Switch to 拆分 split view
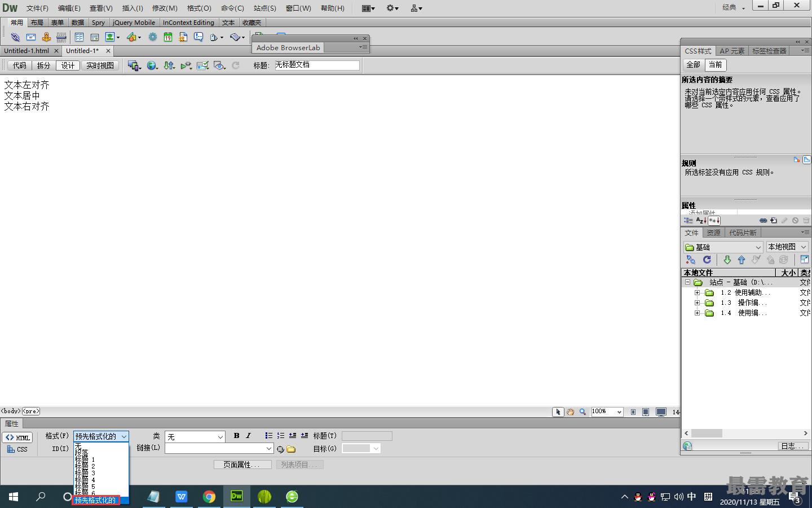This screenshot has height=508, width=812. pos(43,65)
